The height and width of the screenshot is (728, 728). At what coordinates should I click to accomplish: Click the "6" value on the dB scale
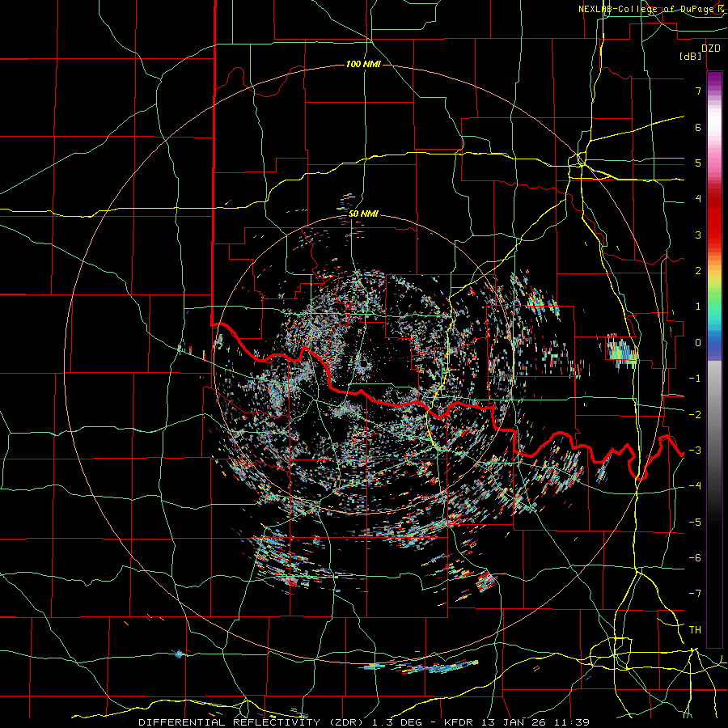pos(698,127)
